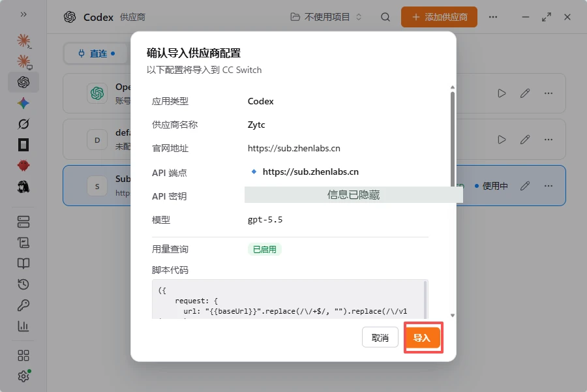The image size is (587, 392).
Task: Click the green OpenAI avatar in provider list
Action: pyautogui.click(x=97, y=93)
